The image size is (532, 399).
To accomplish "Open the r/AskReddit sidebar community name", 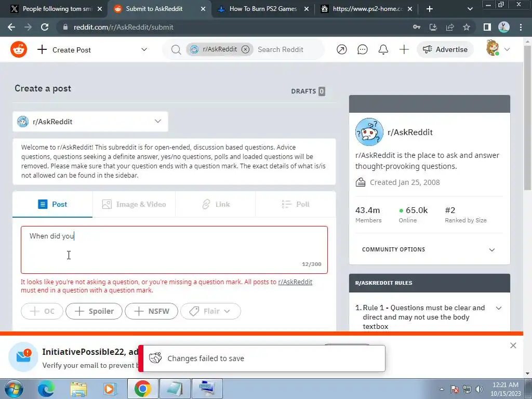I will click(x=410, y=132).
